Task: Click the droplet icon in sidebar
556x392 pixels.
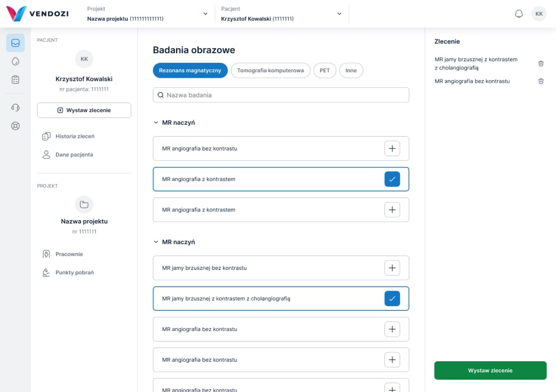Action: click(16, 61)
